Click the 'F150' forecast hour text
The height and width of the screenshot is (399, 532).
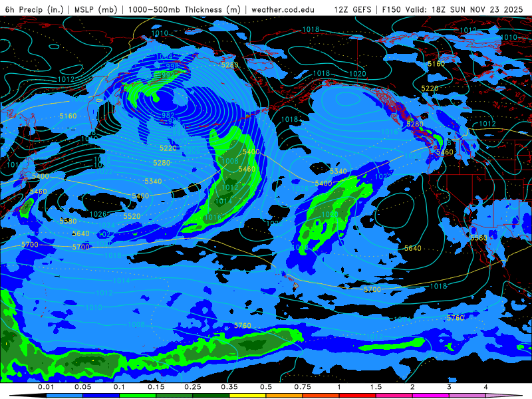point(392,10)
